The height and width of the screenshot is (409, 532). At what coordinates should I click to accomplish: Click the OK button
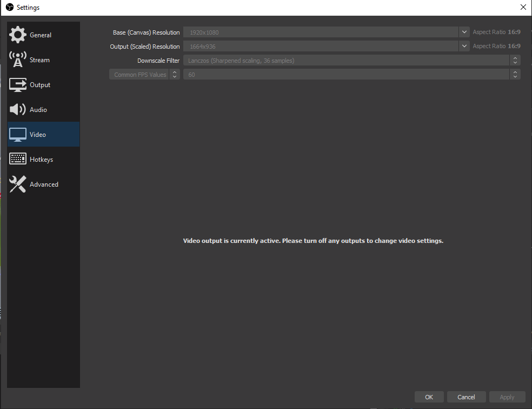click(x=429, y=397)
